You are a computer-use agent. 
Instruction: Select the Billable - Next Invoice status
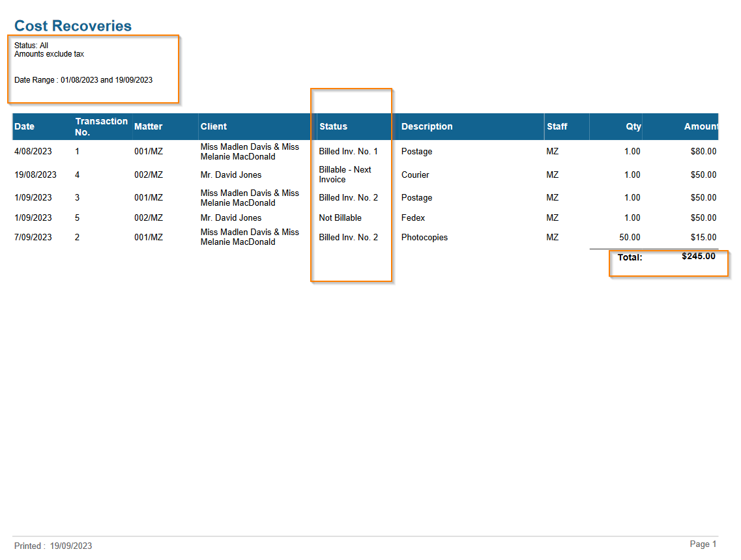[345, 175]
